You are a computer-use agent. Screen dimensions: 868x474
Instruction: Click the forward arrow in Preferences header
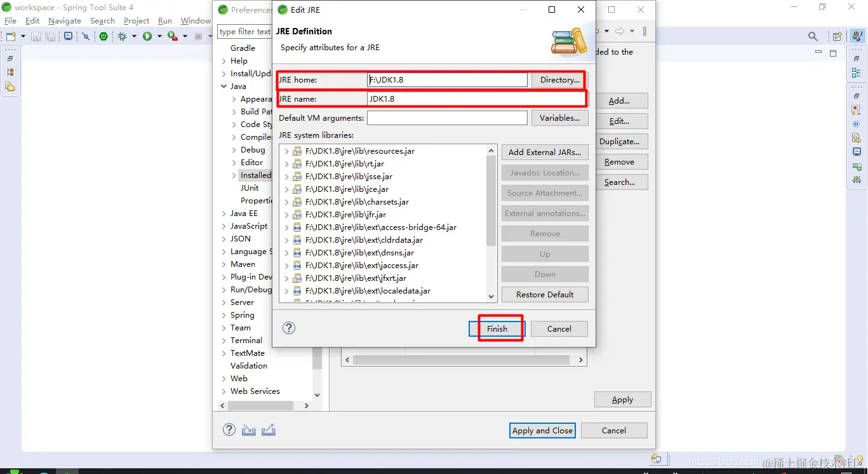(x=620, y=31)
